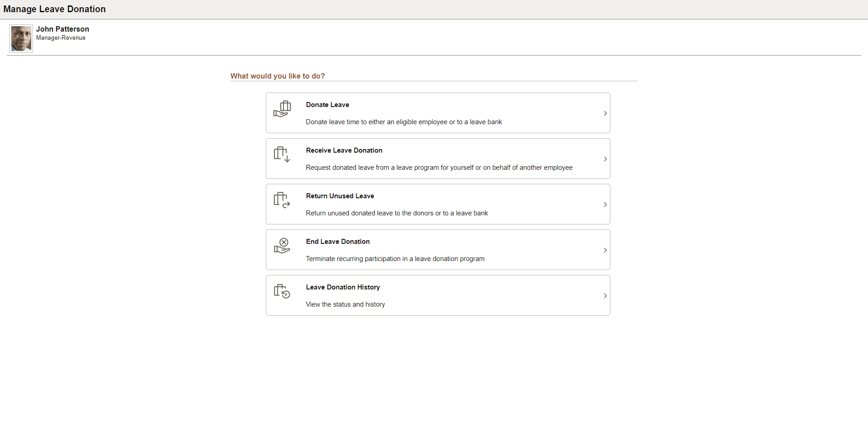
Task: Open the Leave Donation History chevron
Action: pyautogui.click(x=605, y=295)
